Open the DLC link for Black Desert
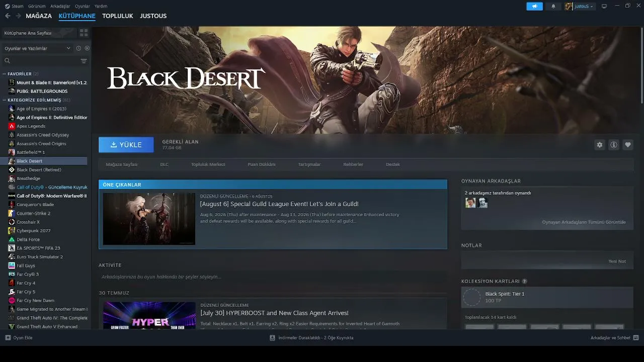The image size is (644, 362). click(x=165, y=164)
